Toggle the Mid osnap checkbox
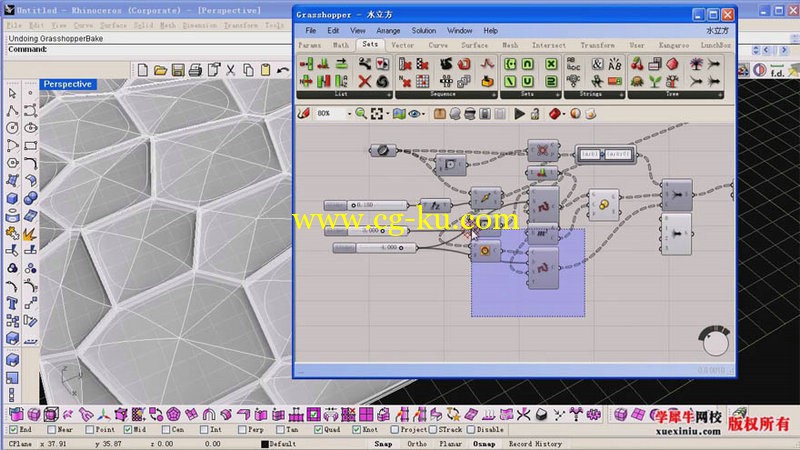Image resolution: width=800 pixels, height=450 pixels. [128, 430]
